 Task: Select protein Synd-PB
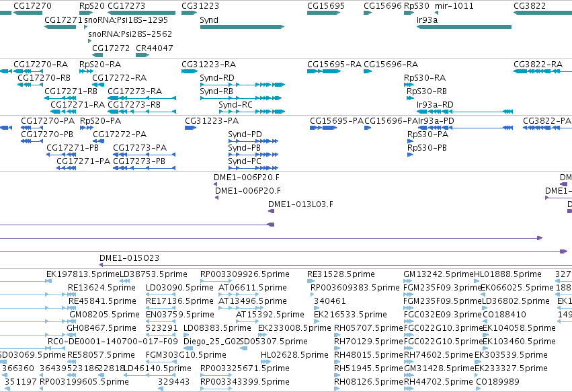pyautogui.click(x=245, y=148)
